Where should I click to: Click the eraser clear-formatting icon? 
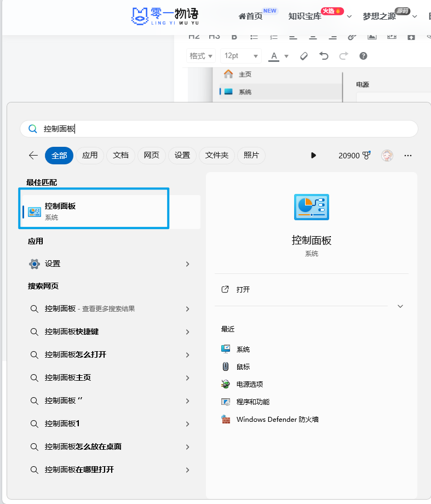click(x=304, y=56)
